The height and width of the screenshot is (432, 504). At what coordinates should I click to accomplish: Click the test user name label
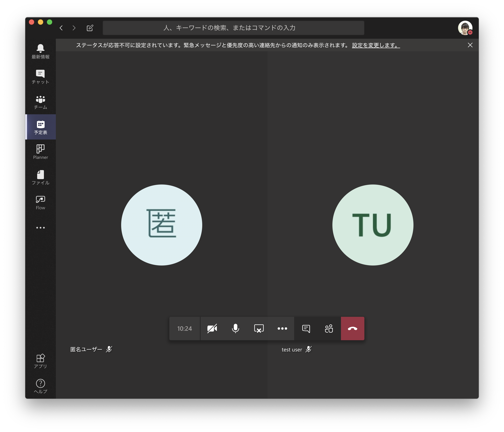292,350
